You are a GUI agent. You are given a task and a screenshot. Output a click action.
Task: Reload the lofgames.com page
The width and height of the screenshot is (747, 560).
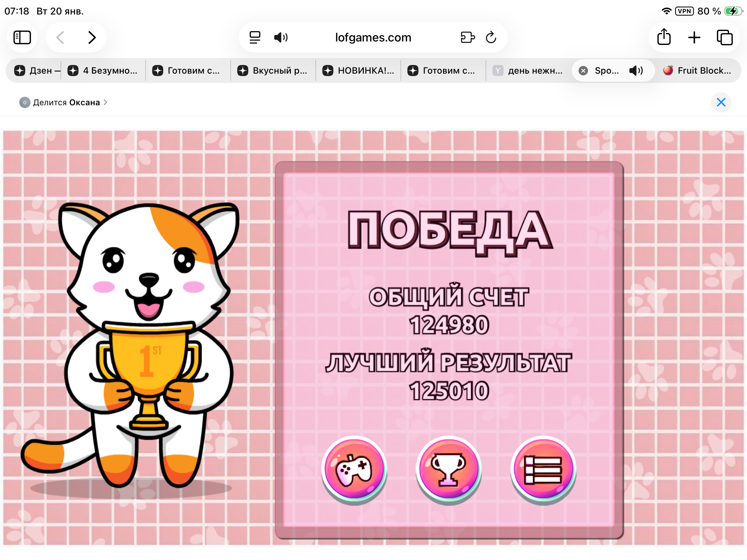point(491,37)
